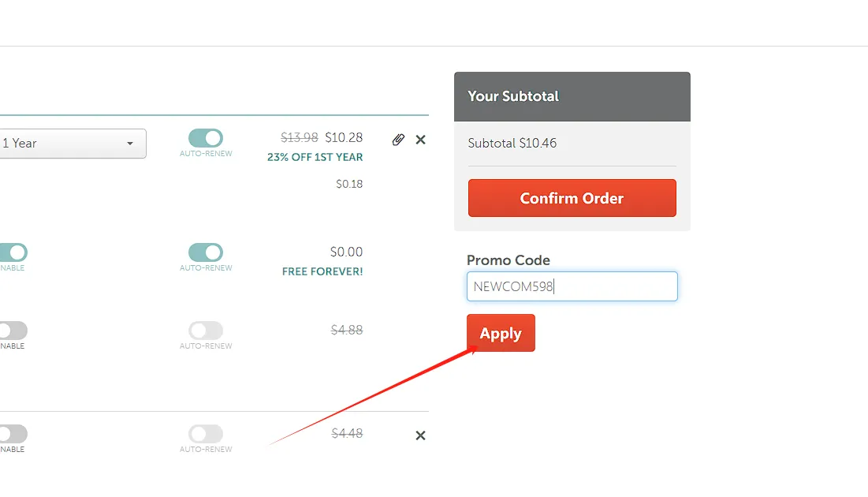Image resolution: width=868 pixels, height=497 pixels.
Task: Click the $0.18 fee amount
Action: [x=349, y=184]
